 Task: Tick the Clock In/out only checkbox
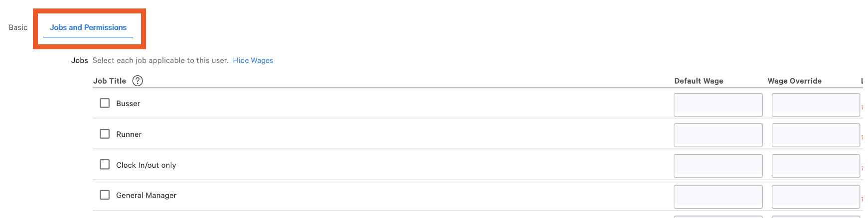(x=105, y=165)
